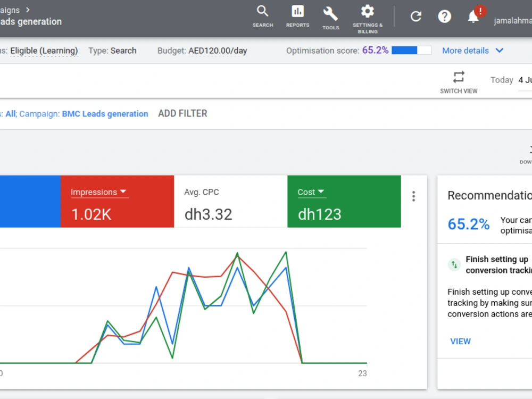Viewport: 532px width, 399px height.
Task: Open the Search tool in header
Action: [x=263, y=16]
